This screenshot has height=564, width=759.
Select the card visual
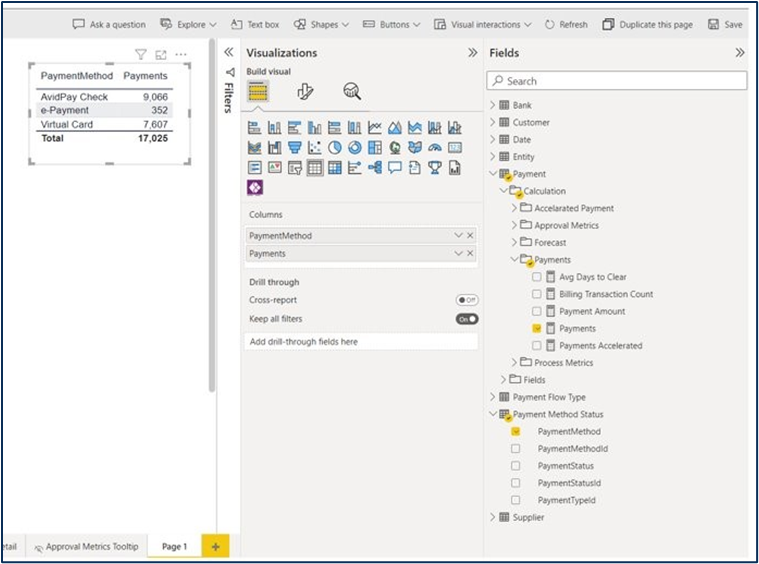(x=455, y=148)
